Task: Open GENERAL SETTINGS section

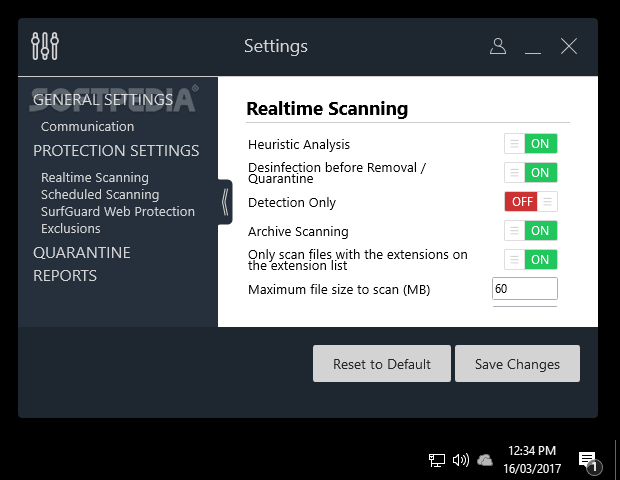Action: (x=103, y=100)
